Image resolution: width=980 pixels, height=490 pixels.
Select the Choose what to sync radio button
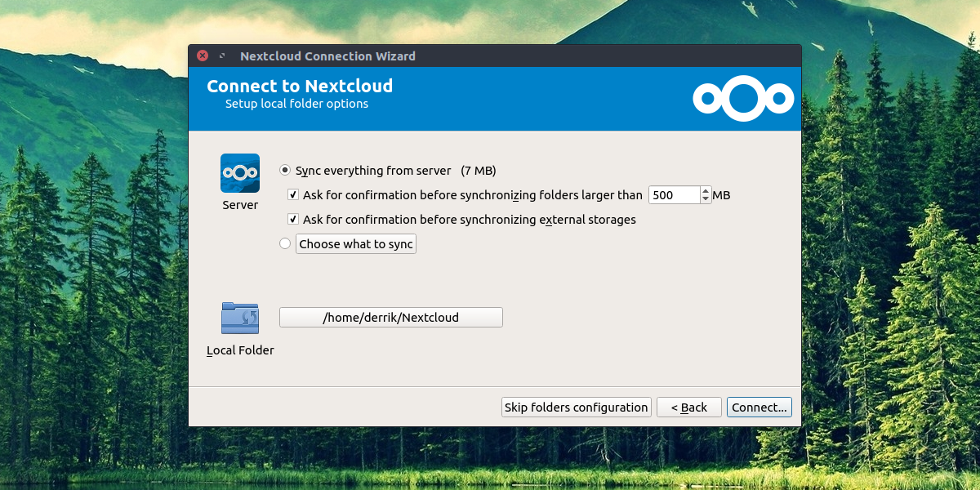click(285, 243)
